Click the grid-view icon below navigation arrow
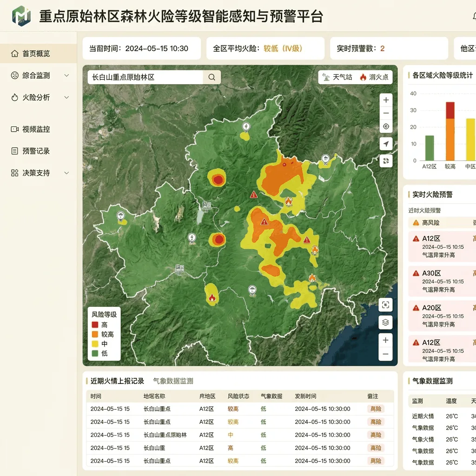 [386, 161]
